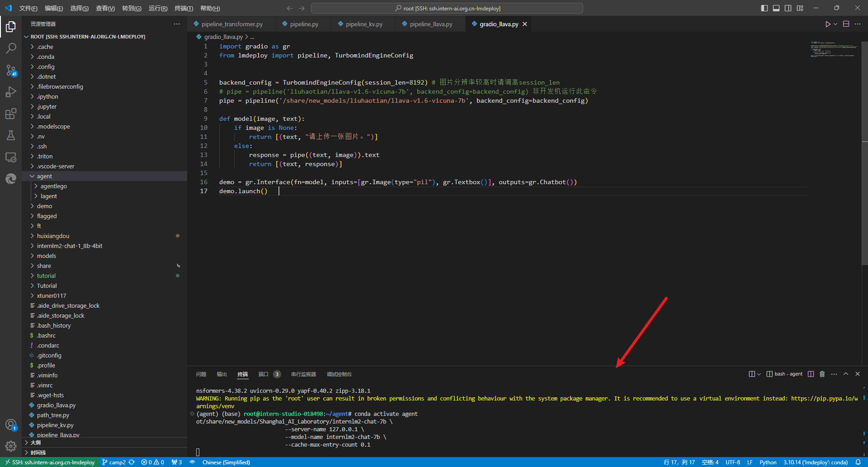The height and width of the screenshot is (467, 868).
Task: Toggle primary sidebar visibility in title bar
Action: [x=764, y=8]
